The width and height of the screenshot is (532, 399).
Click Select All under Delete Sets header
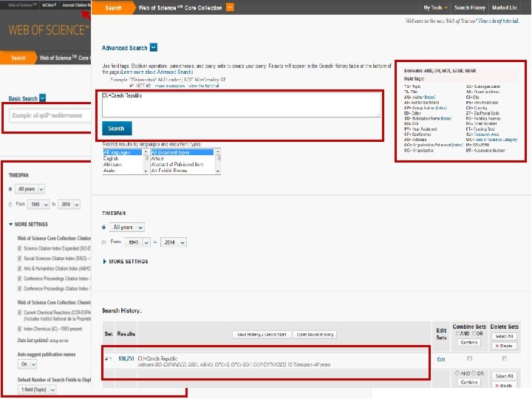[504, 336]
